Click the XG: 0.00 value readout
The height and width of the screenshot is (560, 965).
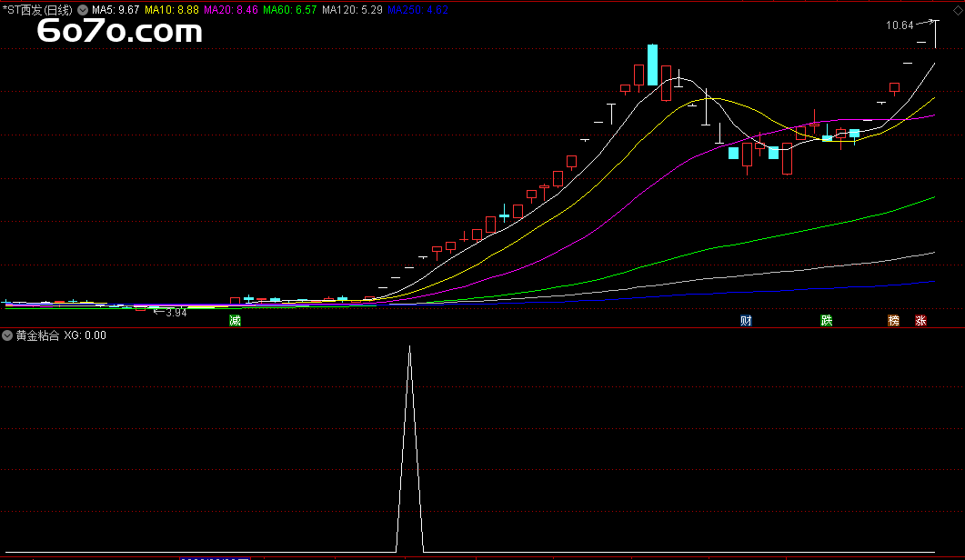pyautogui.click(x=85, y=335)
